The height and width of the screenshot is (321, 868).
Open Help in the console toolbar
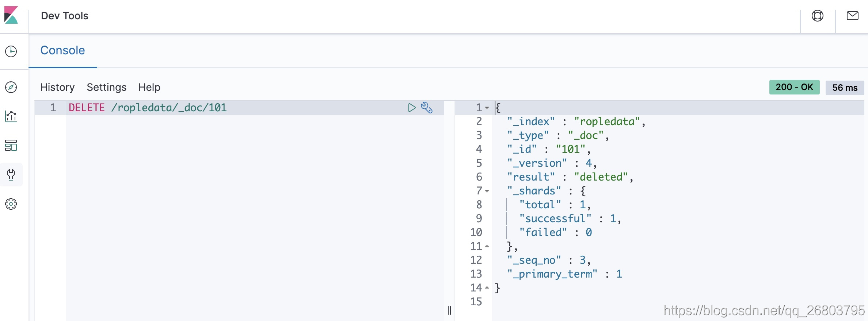[149, 87]
